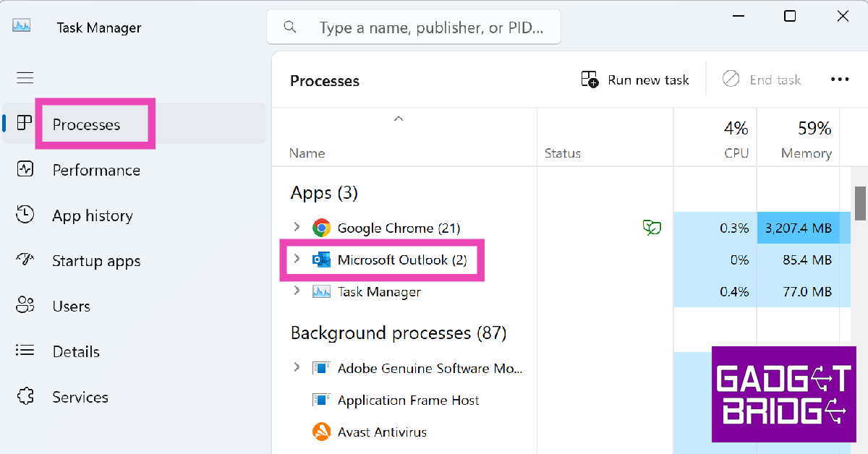Click the Chrome efficiency mode leaf icon

pyautogui.click(x=652, y=228)
